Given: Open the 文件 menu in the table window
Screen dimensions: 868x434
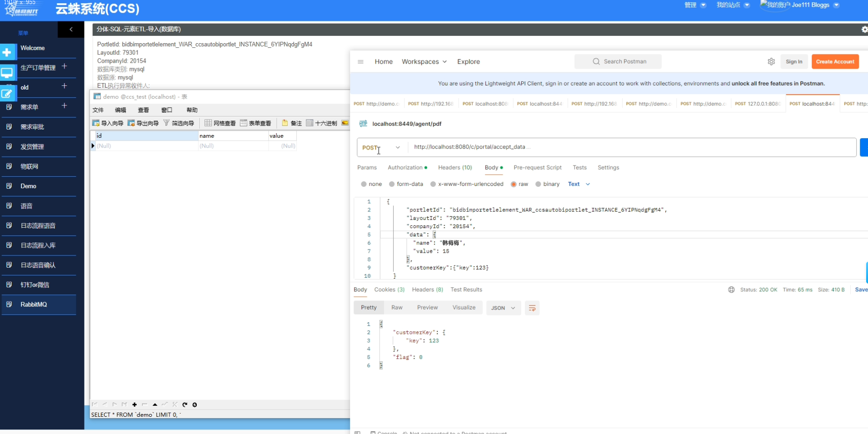Looking at the screenshot, I should point(98,110).
